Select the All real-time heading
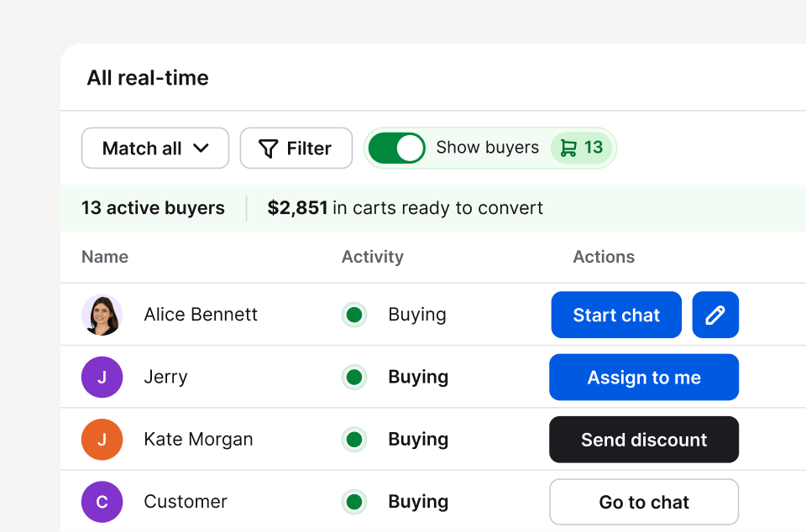This screenshot has width=806, height=532. coord(147,77)
